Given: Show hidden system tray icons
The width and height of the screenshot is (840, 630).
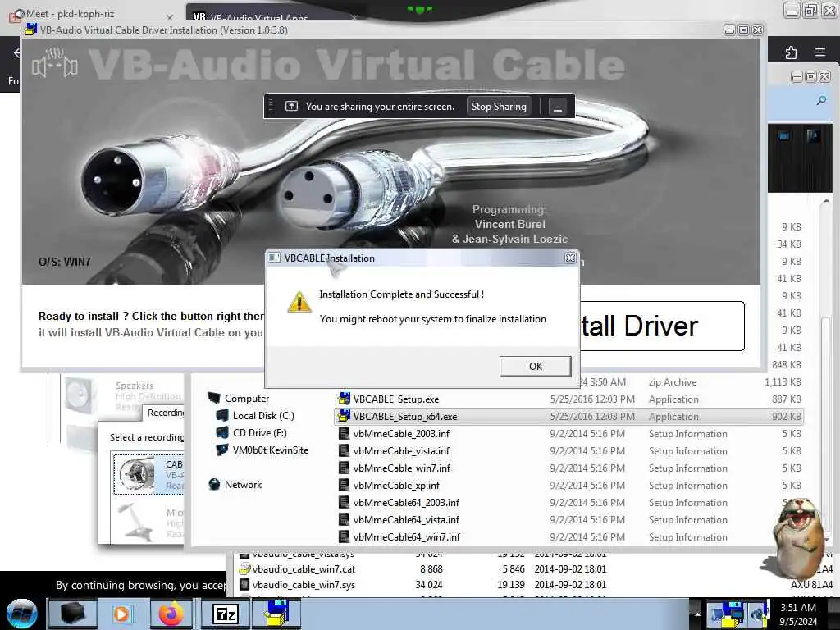Looking at the screenshot, I should (x=697, y=614).
